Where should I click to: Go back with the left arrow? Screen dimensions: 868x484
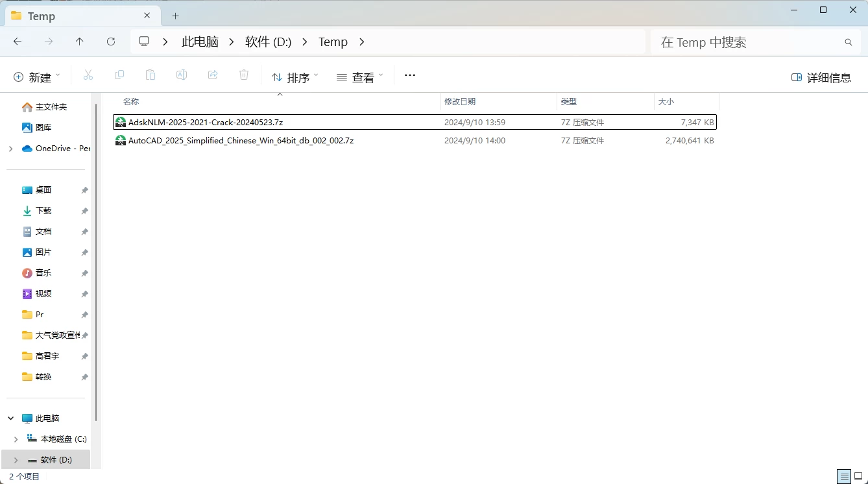pos(18,42)
